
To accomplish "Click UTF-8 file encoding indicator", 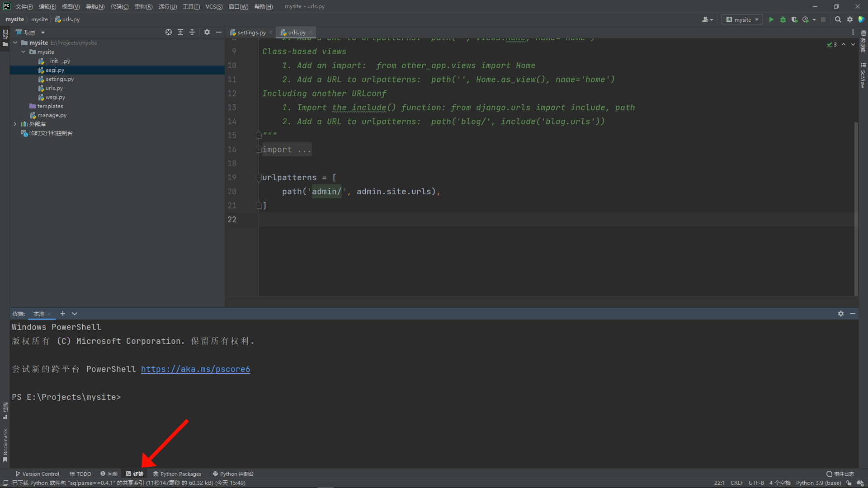I will [756, 483].
